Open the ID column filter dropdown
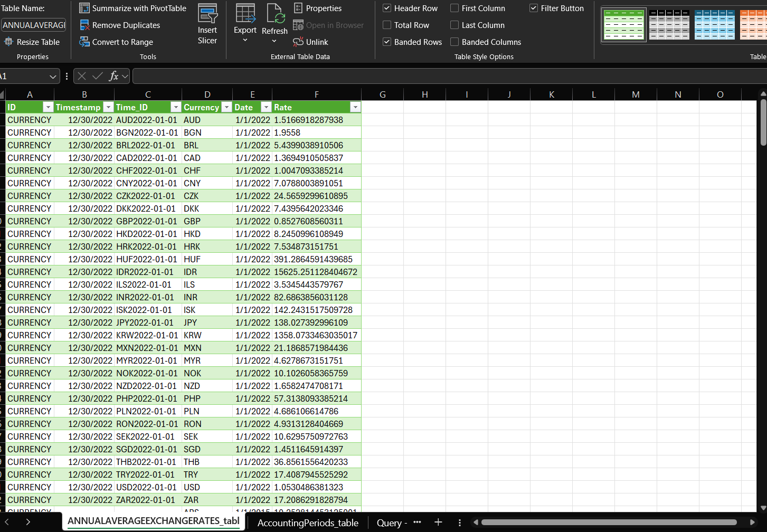 click(x=48, y=107)
